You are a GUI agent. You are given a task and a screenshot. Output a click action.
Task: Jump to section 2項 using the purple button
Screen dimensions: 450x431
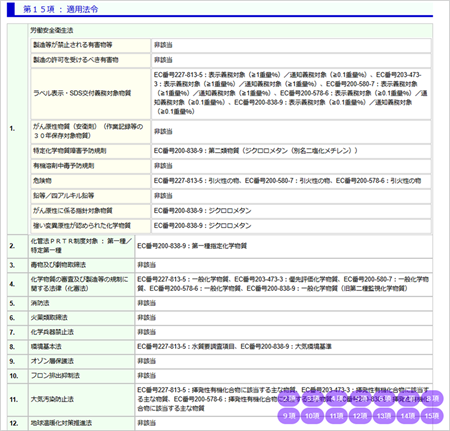point(289,399)
